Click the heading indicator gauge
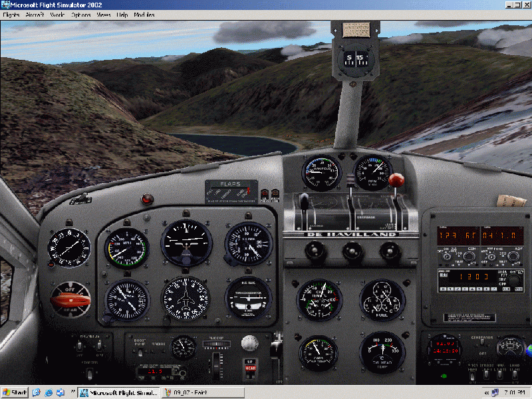 click(x=186, y=297)
